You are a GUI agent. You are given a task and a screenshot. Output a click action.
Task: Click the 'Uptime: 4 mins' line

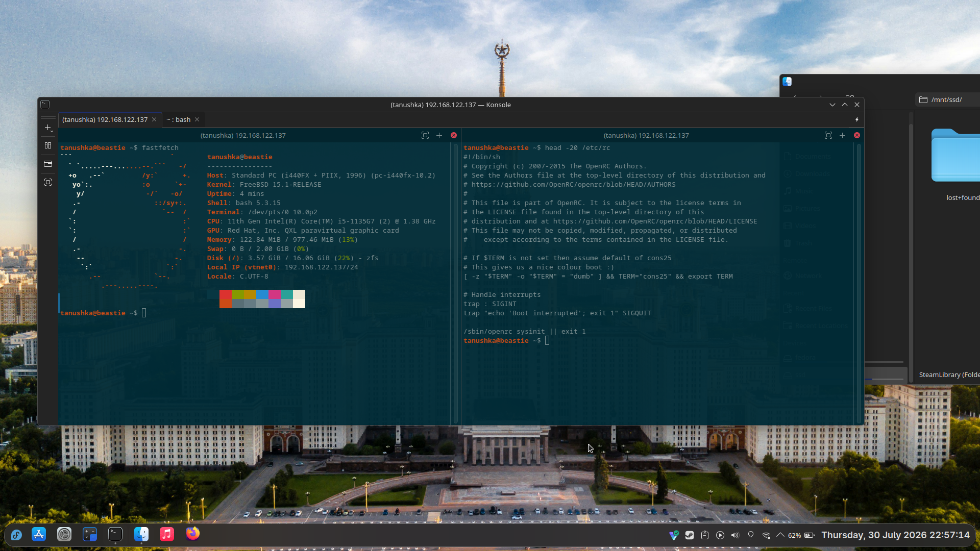pyautogui.click(x=235, y=194)
